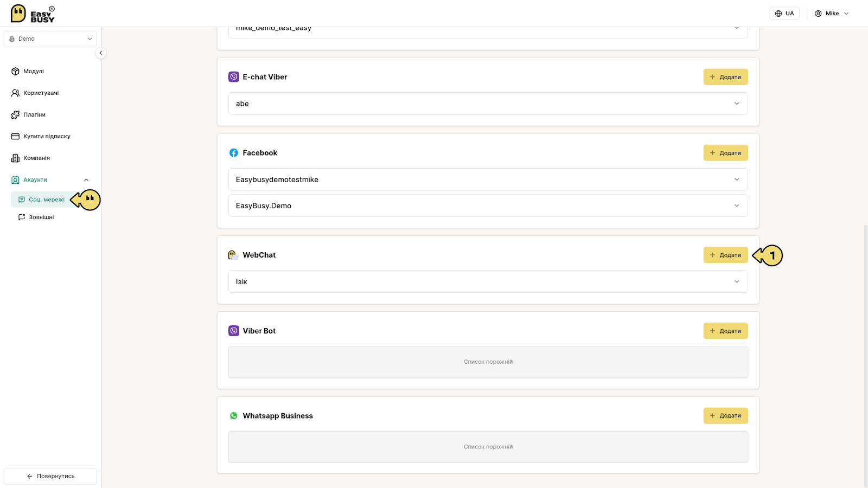Image resolution: width=868 pixels, height=488 pixels.
Task: Expand the abe Viber account row
Action: (488, 104)
